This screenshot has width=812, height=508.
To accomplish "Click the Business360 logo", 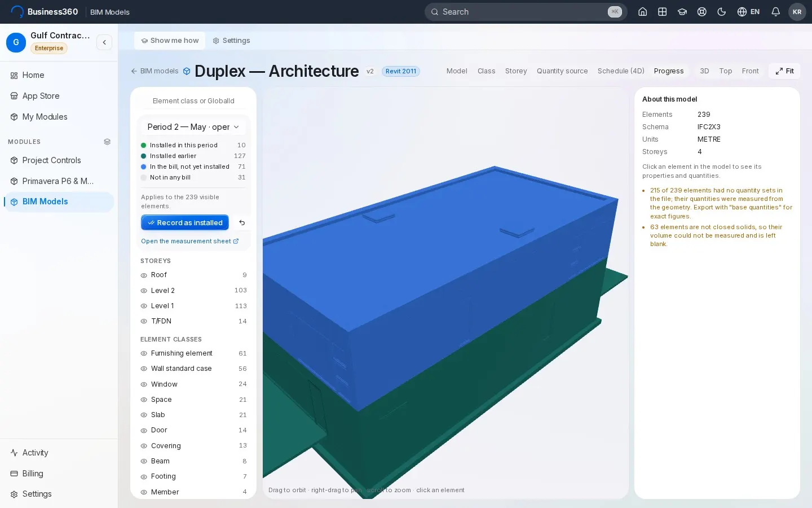I will pyautogui.click(x=45, y=12).
